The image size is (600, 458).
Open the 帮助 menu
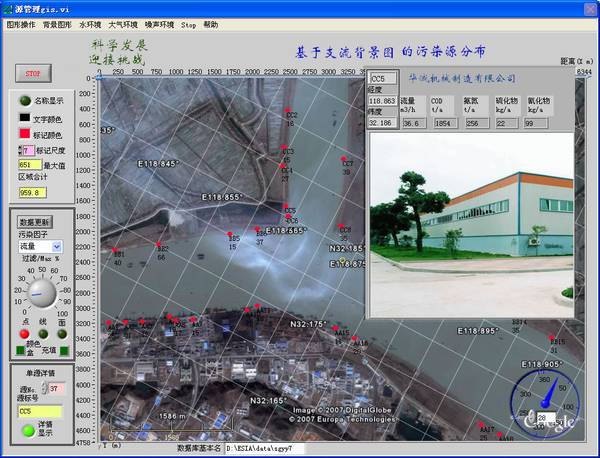click(210, 25)
